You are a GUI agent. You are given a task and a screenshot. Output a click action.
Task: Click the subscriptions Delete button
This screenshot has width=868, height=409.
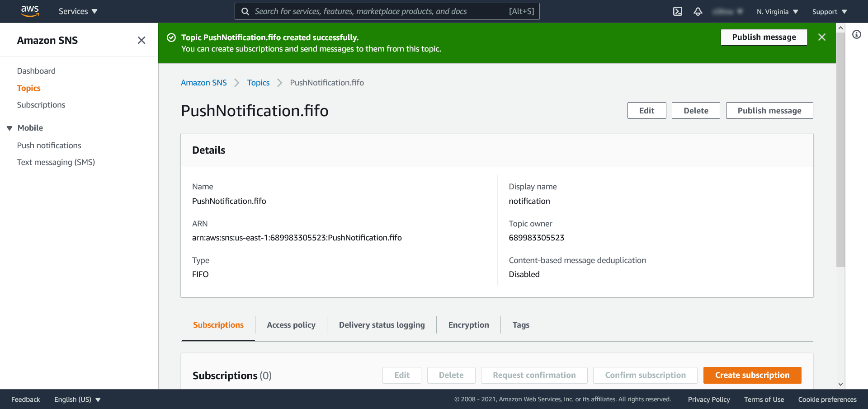click(451, 375)
